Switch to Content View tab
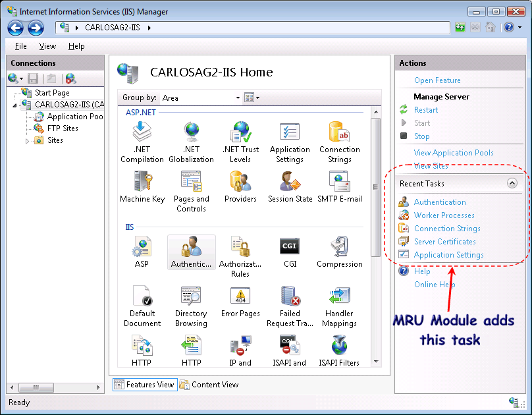 209,385
